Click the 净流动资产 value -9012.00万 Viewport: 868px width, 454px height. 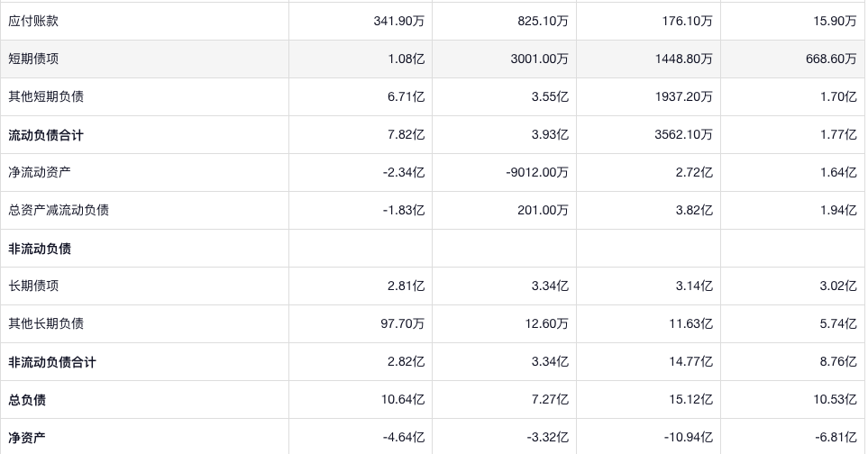537,172
